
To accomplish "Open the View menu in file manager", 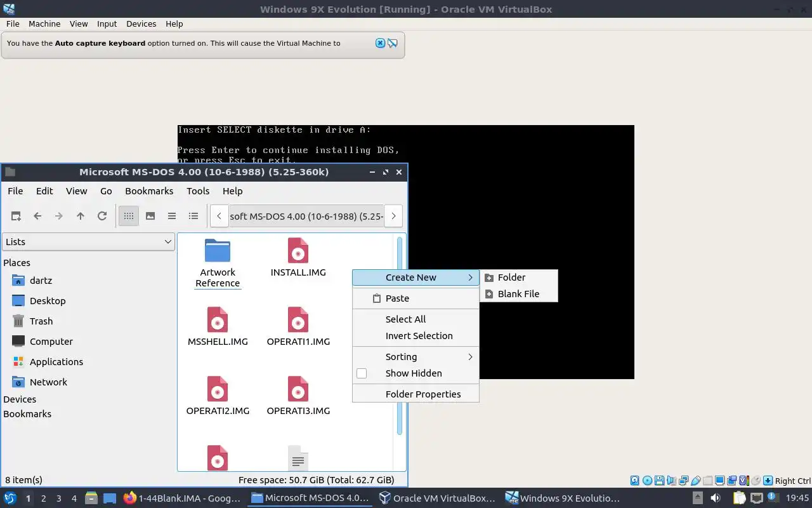I will pos(76,191).
